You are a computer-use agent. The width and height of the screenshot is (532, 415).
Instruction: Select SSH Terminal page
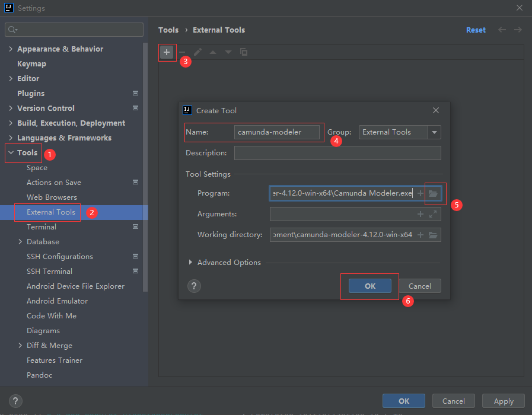50,272
